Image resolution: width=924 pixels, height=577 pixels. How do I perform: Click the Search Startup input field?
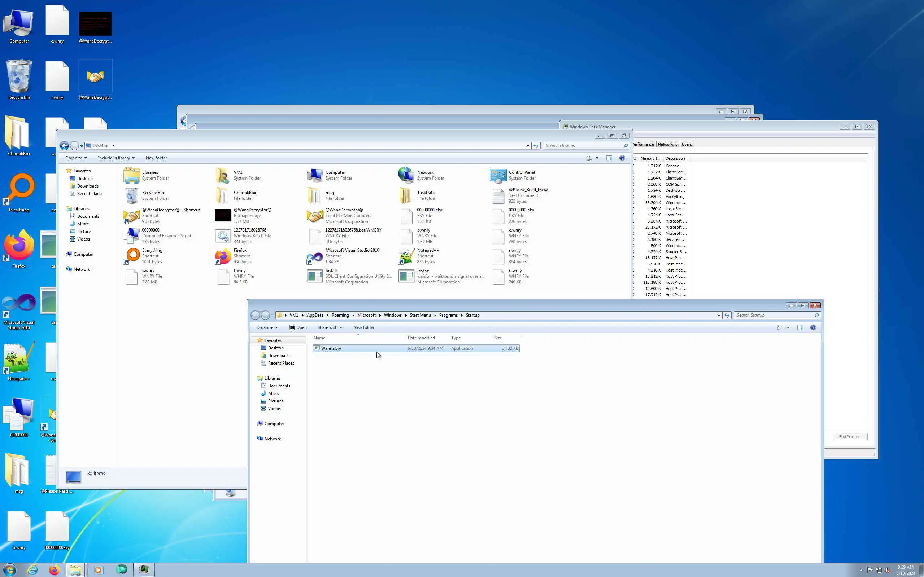point(773,315)
